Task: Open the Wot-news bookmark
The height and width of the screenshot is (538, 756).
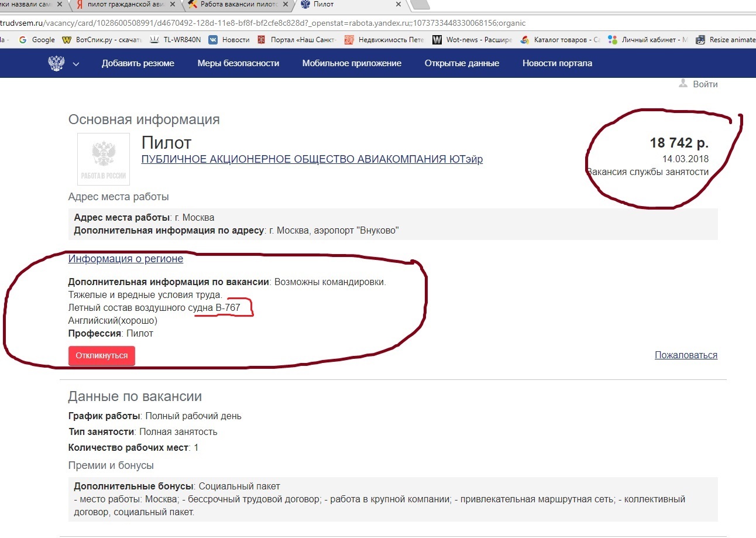Action: (472, 40)
